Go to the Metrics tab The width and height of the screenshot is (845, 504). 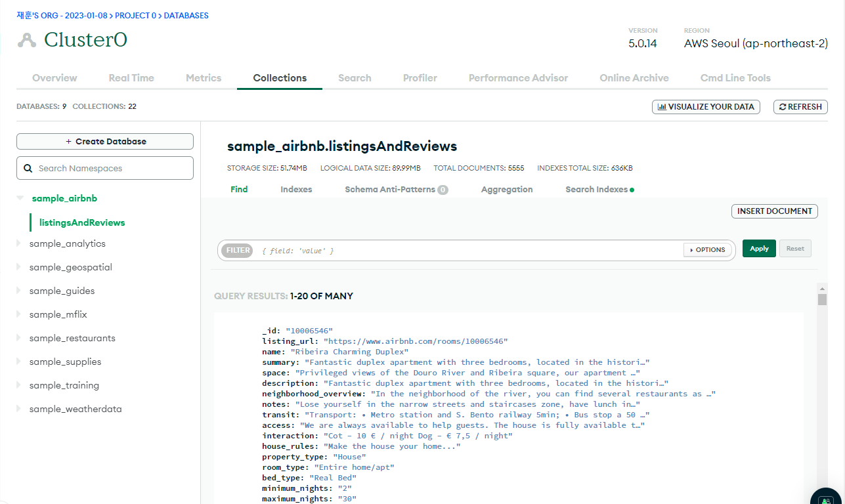coord(204,77)
